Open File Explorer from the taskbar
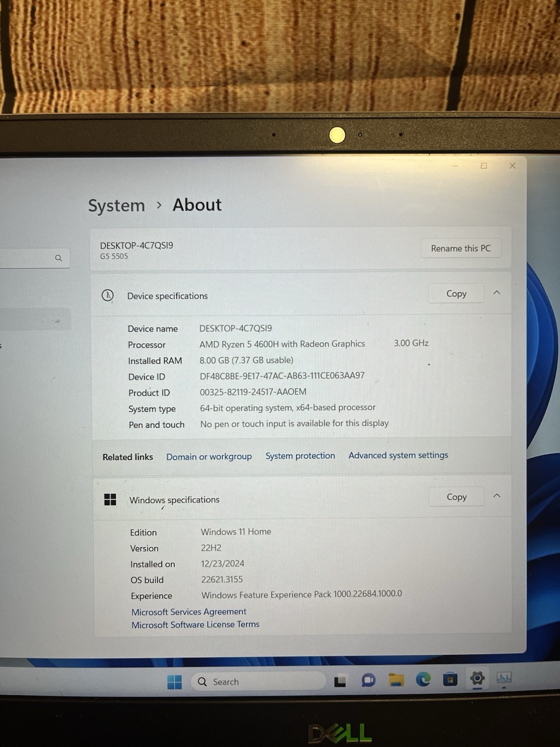The height and width of the screenshot is (747, 560). tap(396, 680)
